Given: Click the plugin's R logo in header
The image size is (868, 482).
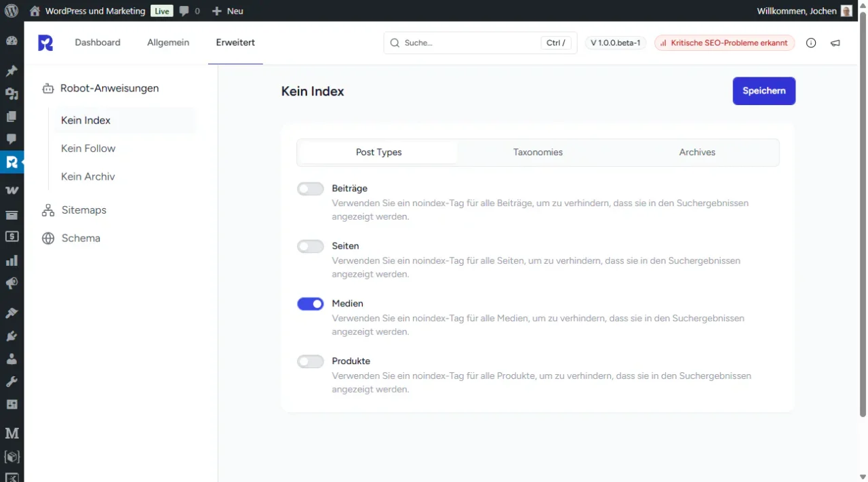Looking at the screenshot, I should [45, 43].
